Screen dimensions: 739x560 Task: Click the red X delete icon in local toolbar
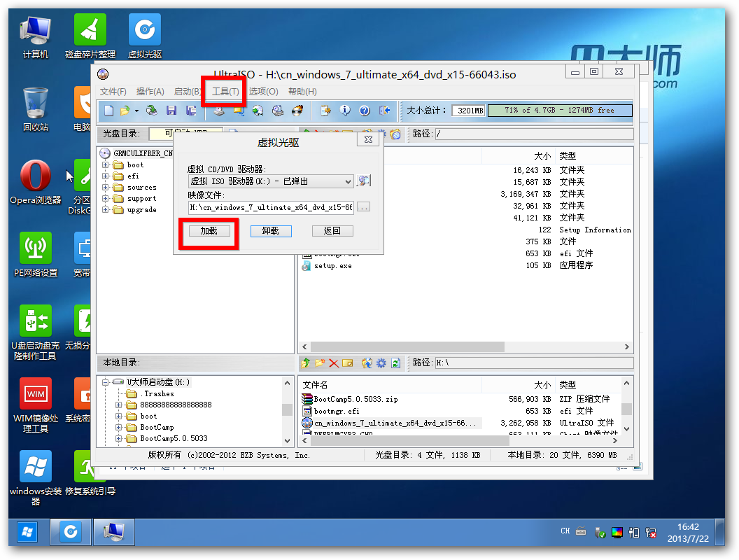point(334,363)
